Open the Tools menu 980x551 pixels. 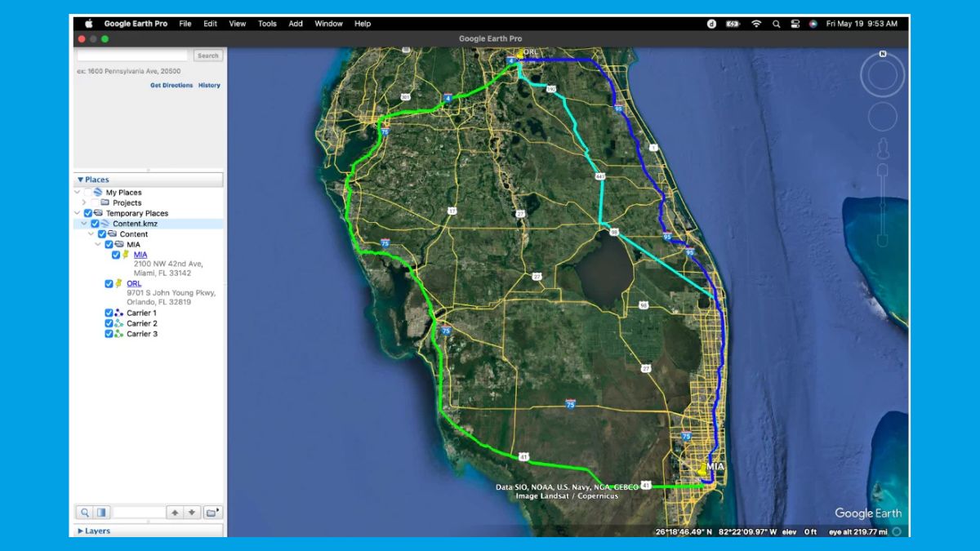[267, 24]
